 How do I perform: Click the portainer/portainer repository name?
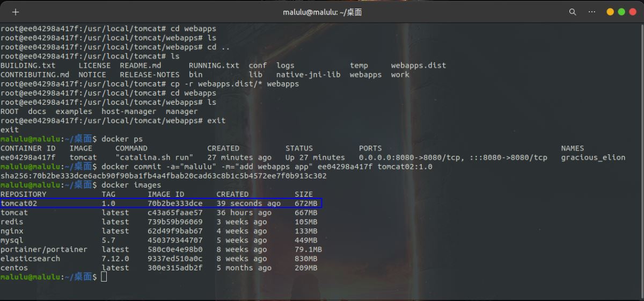[44, 249]
